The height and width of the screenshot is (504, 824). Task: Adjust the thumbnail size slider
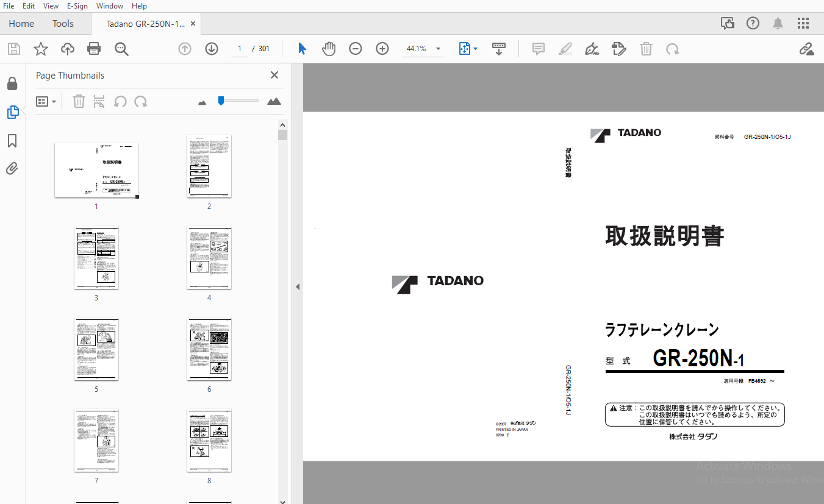(x=221, y=101)
